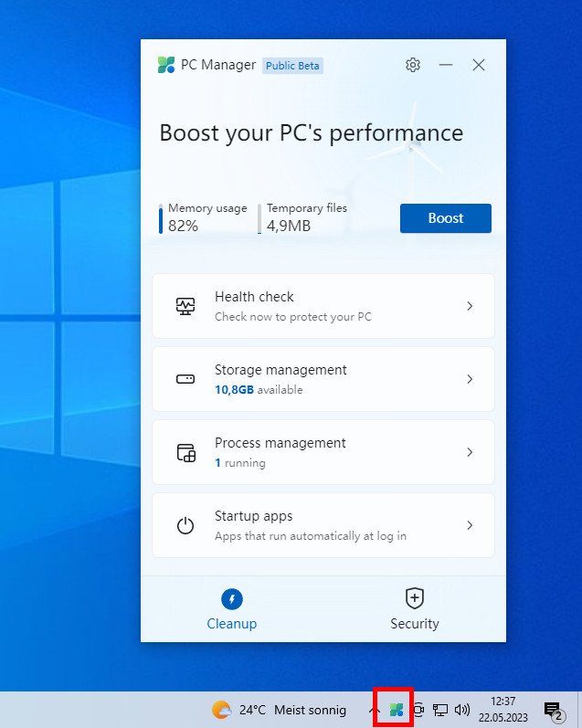Open Storage management card title
The height and width of the screenshot is (728, 582).
[280, 370]
